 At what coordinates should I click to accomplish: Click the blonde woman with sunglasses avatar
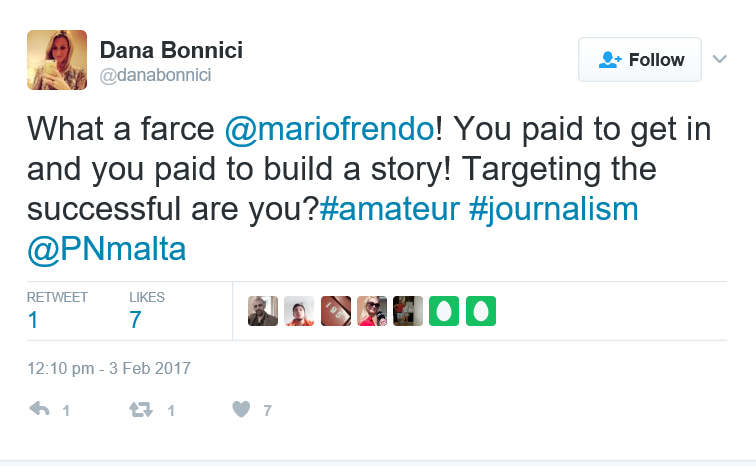[x=371, y=311]
